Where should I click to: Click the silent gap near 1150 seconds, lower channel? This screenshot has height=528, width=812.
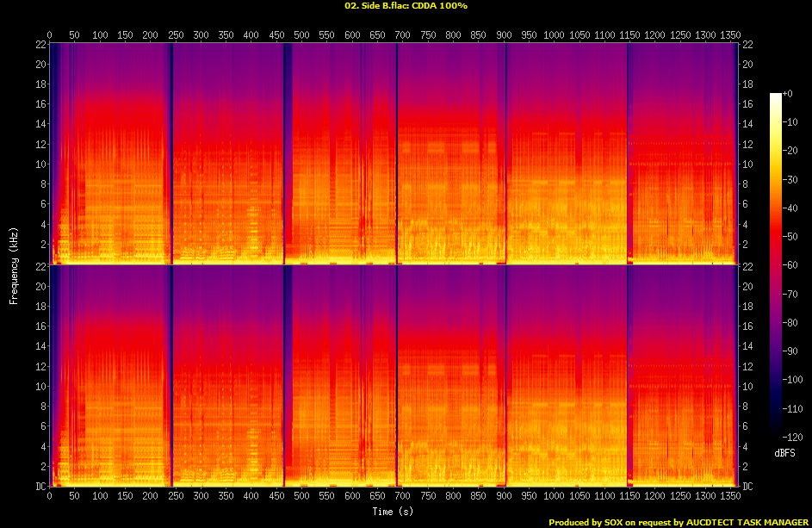(629, 375)
